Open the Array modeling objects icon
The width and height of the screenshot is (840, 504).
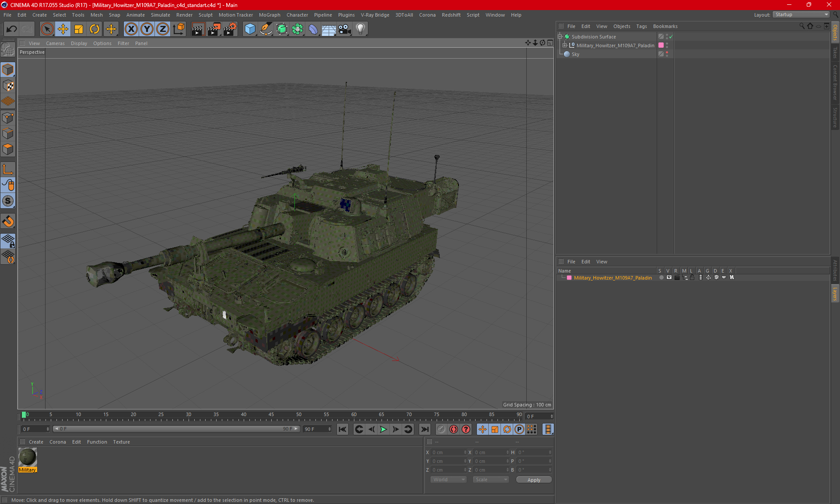pyautogui.click(x=297, y=29)
